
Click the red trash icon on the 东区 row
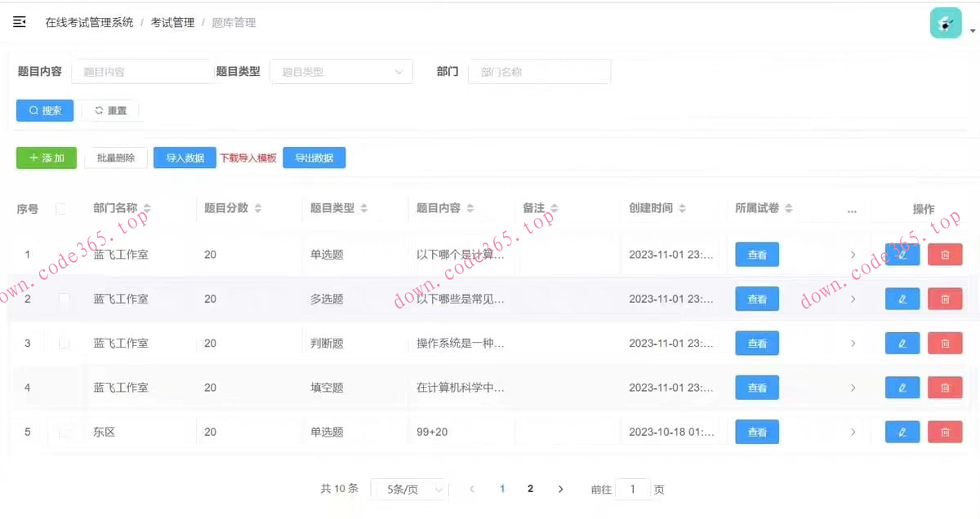click(945, 432)
